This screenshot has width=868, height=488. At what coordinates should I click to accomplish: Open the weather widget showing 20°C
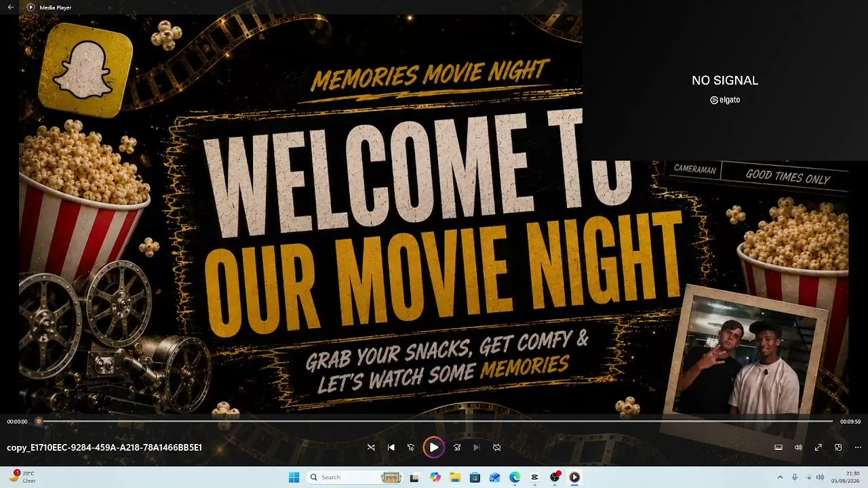pyautogui.click(x=22, y=477)
